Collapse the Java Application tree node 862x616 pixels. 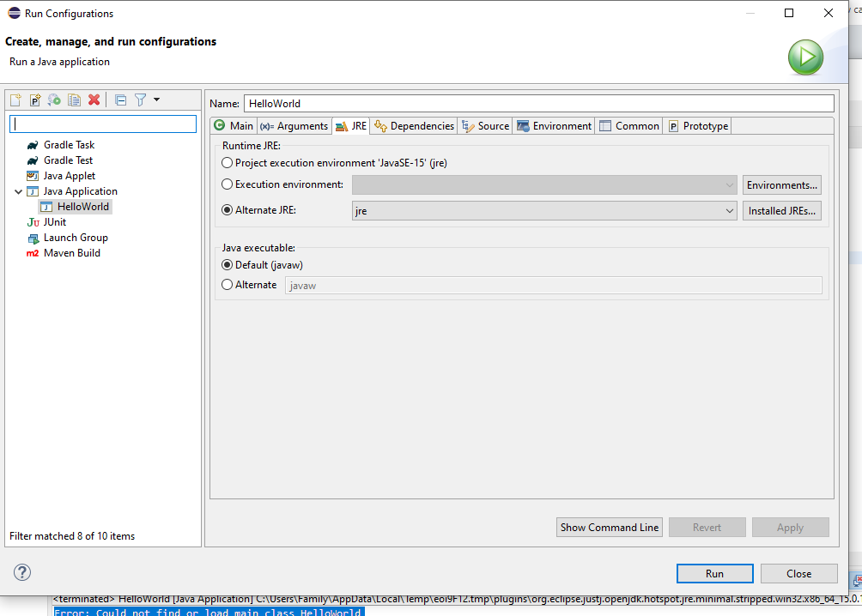pos(18,191)
